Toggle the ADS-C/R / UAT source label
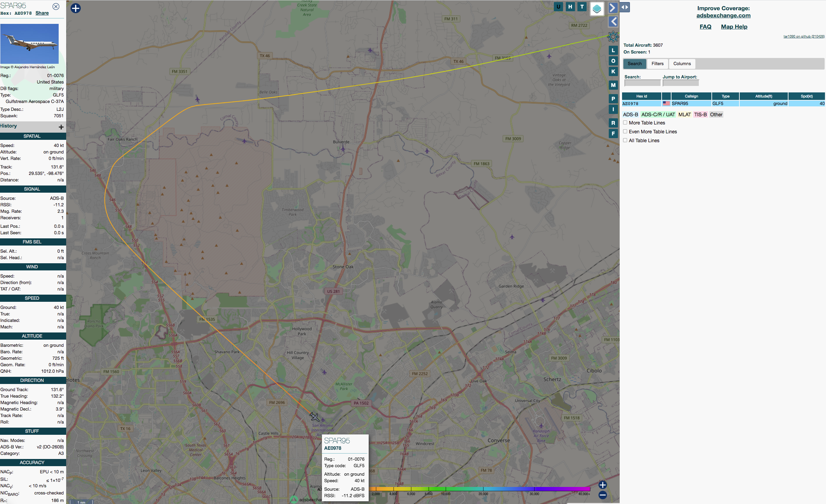The width and height of the screenshot is (826, 504). [658, 115]
